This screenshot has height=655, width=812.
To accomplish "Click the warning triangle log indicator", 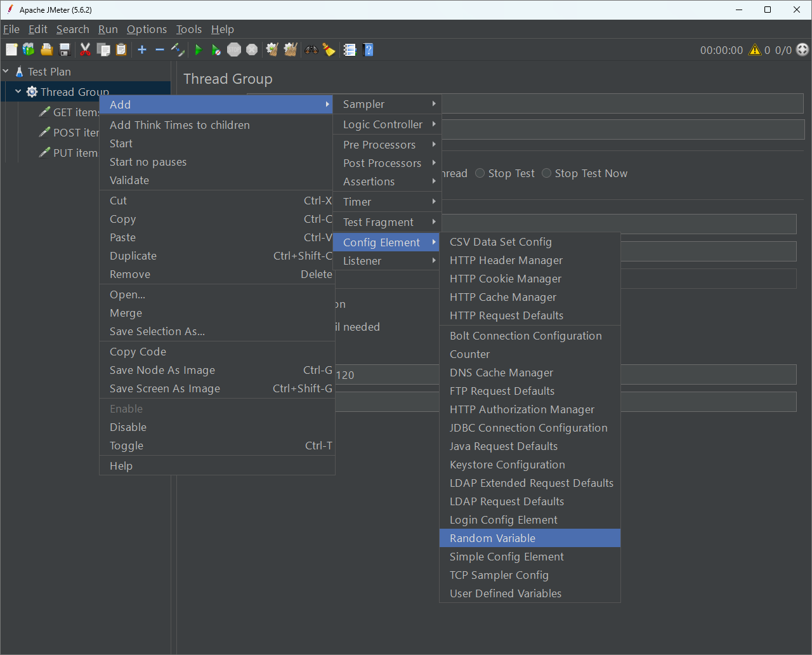I will [x=755, y=50].
